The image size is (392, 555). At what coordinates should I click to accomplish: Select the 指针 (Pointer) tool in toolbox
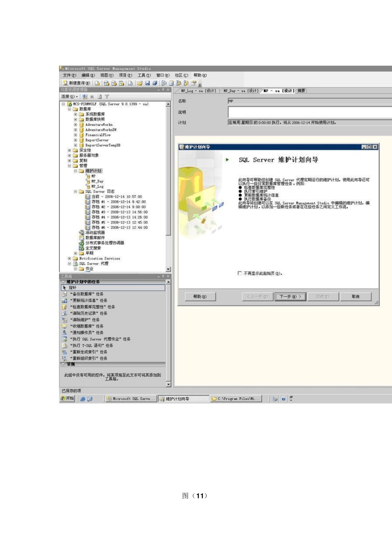113,287
